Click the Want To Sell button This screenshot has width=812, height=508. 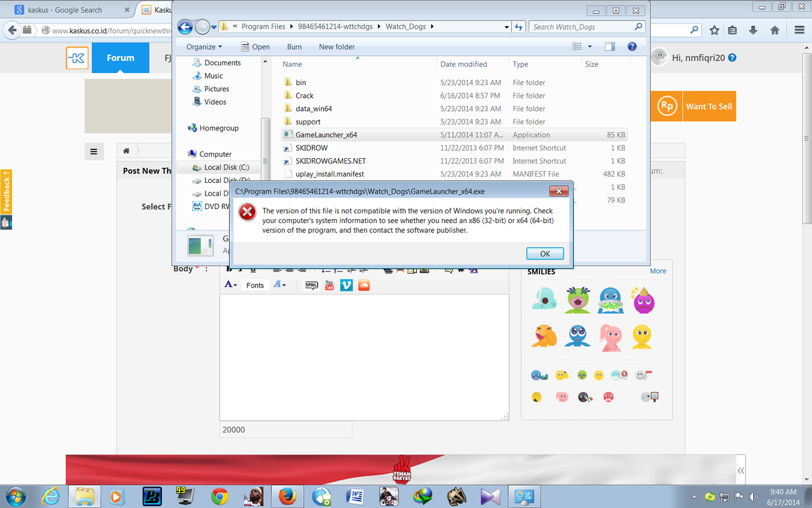709,107
